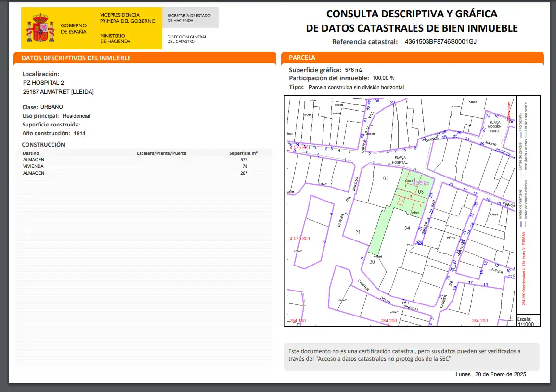Click the 'CONSTRUCCIÓN' heading

[43, 145]
